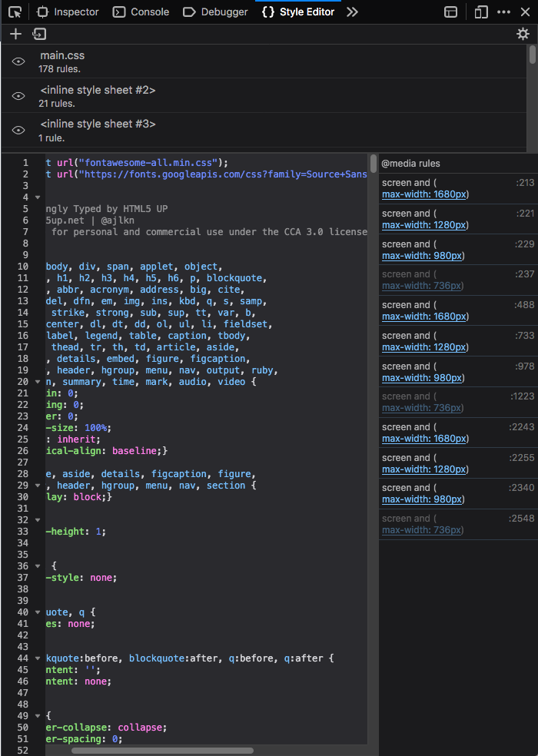
Task: Collapse the code block at line 20
Action: (x=37, y=382)
